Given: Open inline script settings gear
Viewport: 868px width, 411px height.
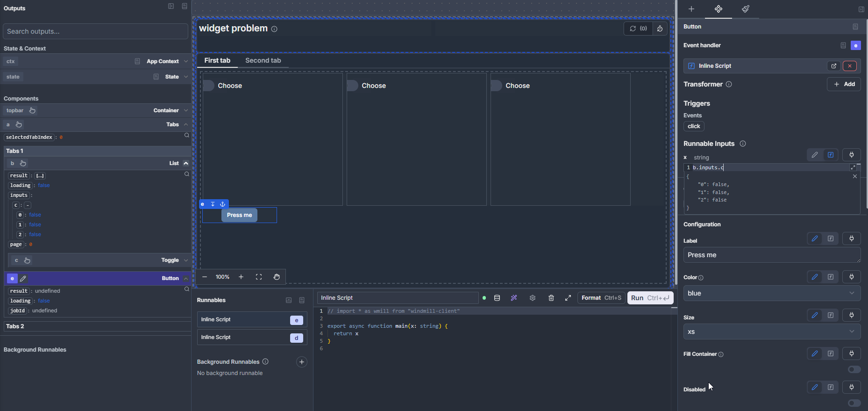Looking at the screenshot, I should click(x=533, y=298).
